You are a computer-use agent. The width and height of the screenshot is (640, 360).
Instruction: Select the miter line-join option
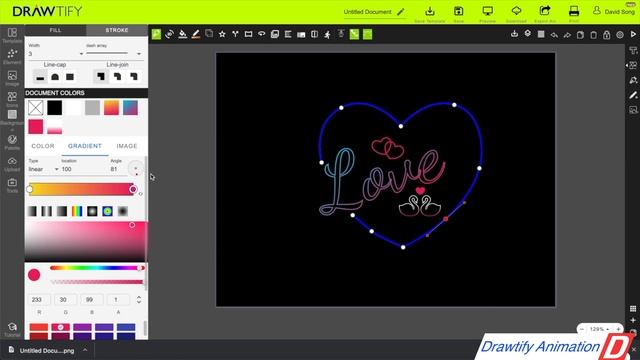[100, 76]
